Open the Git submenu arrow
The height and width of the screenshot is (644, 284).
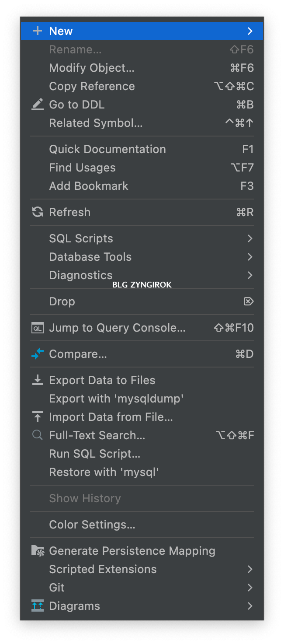coord(250,588)
